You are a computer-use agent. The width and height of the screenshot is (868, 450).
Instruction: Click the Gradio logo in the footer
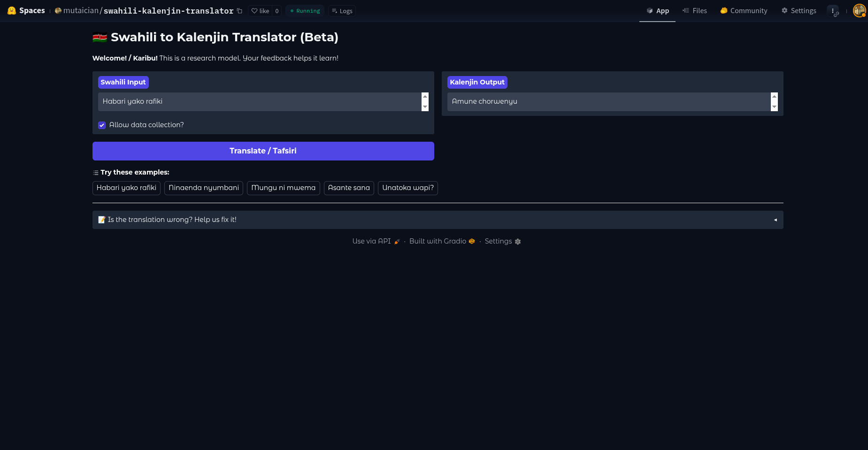pos(471,241)
